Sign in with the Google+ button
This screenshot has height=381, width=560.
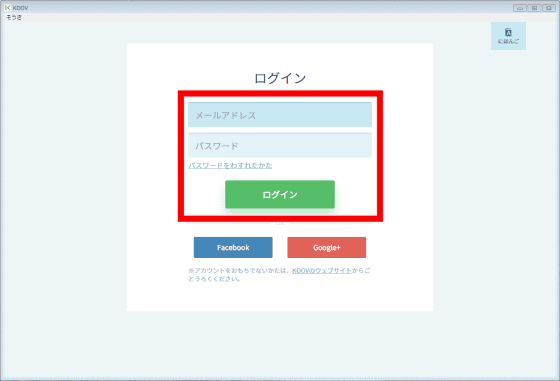tap(327, 247)
